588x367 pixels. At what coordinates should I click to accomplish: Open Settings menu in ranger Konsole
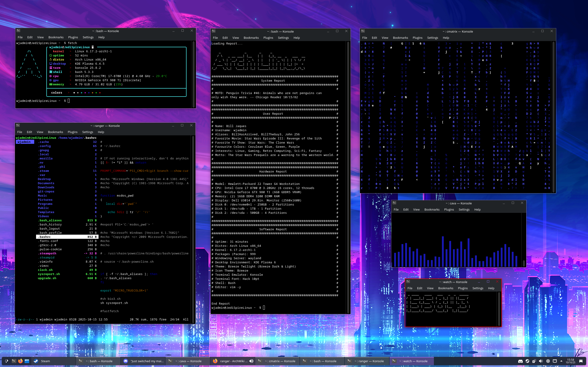[x=88, y=132]
